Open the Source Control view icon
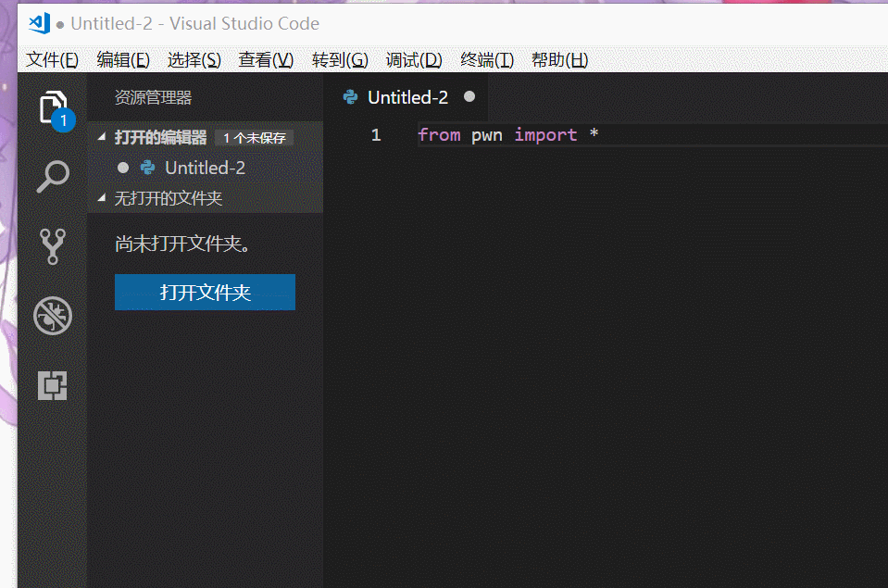This screenshot has height=588, width=888. 53,246
